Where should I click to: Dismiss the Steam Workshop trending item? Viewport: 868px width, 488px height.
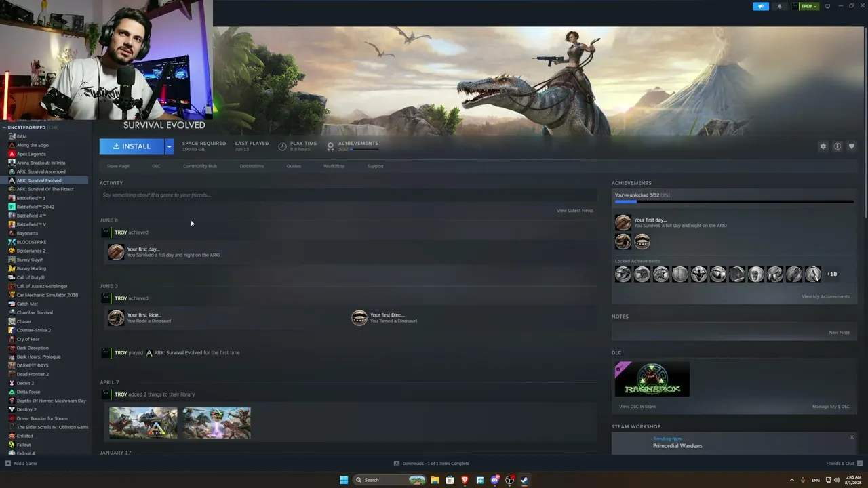tap(852, 437)
